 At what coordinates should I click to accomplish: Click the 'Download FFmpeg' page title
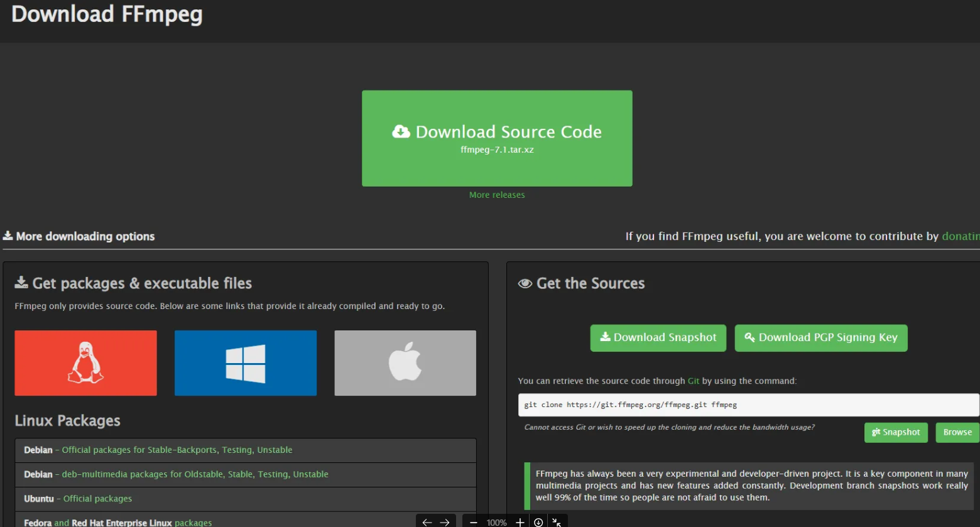[x=107, y=14]
